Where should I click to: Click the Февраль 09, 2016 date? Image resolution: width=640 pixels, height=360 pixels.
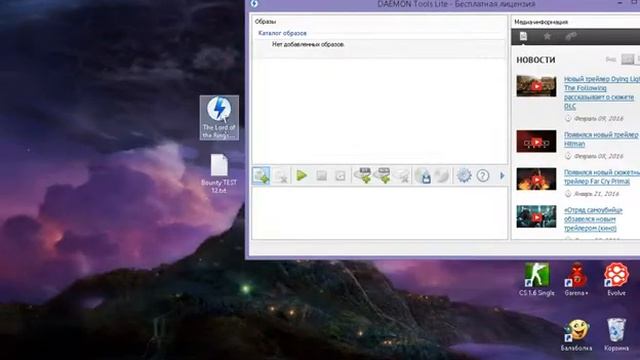(599, 119)
